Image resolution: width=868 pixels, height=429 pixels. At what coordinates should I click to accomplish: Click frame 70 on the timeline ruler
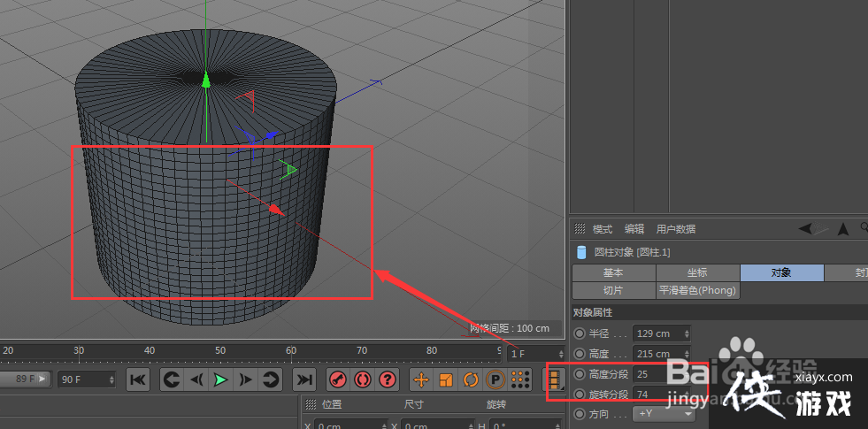click(362, 350)
